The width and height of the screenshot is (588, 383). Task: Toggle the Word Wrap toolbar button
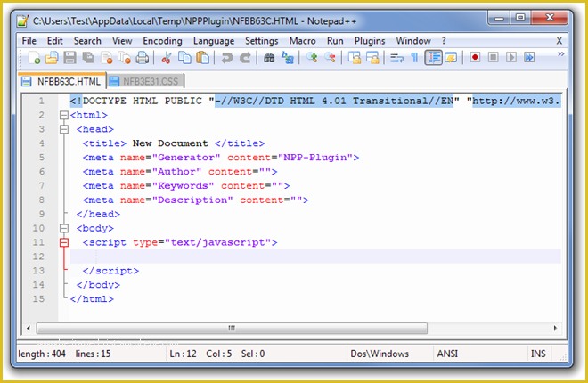coord(396,58)
